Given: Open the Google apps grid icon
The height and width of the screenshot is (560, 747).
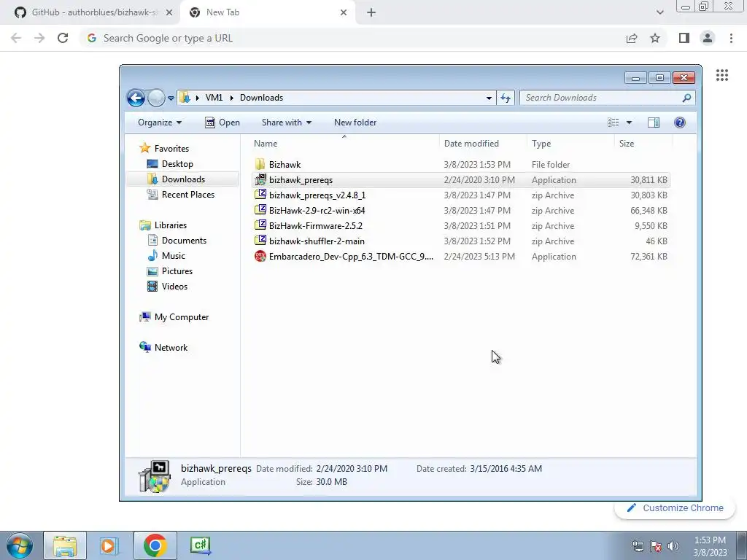Looking at the screenshot, I should 722,75.
